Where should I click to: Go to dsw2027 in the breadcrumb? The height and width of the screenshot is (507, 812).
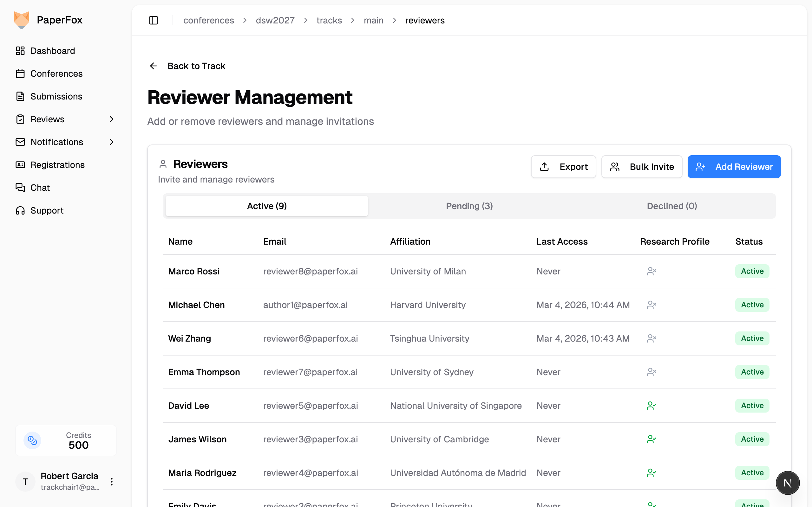[x=275, y=21]
